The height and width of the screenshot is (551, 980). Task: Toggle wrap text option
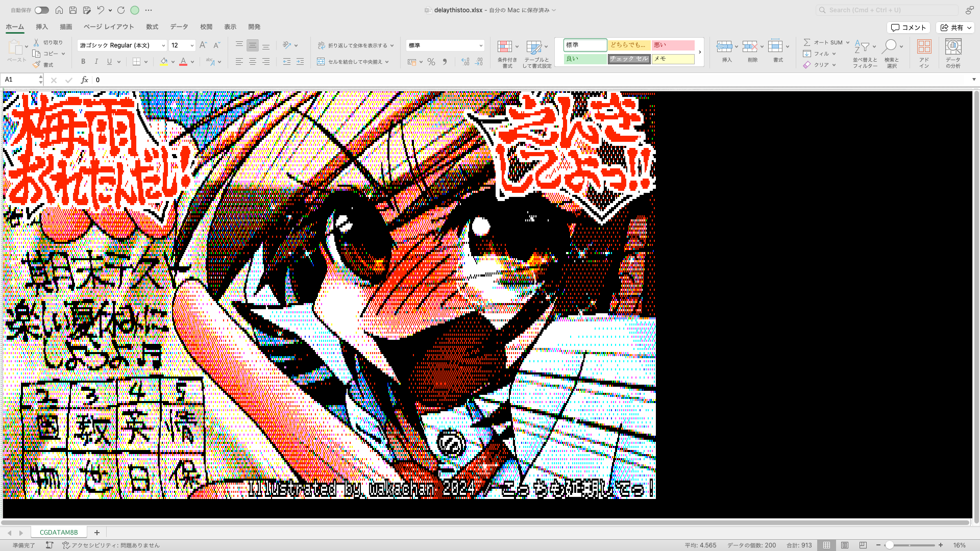(355, 45)
